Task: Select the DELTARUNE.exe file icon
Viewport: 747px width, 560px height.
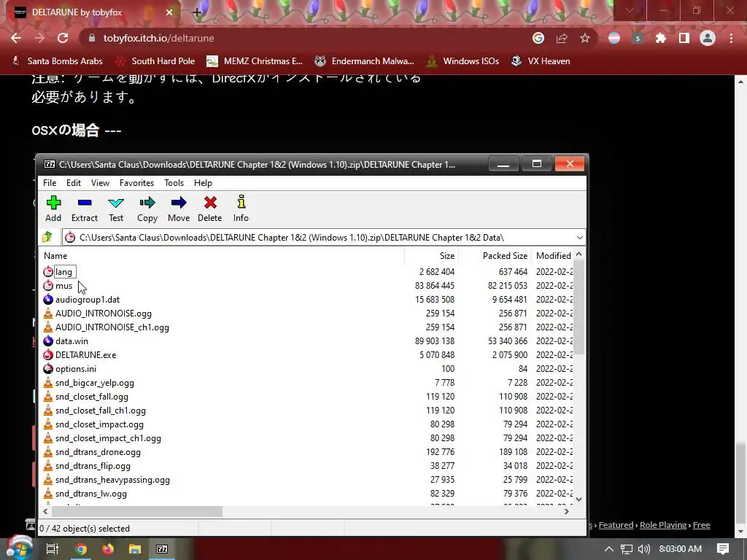Action: click(x=48, y=354)
